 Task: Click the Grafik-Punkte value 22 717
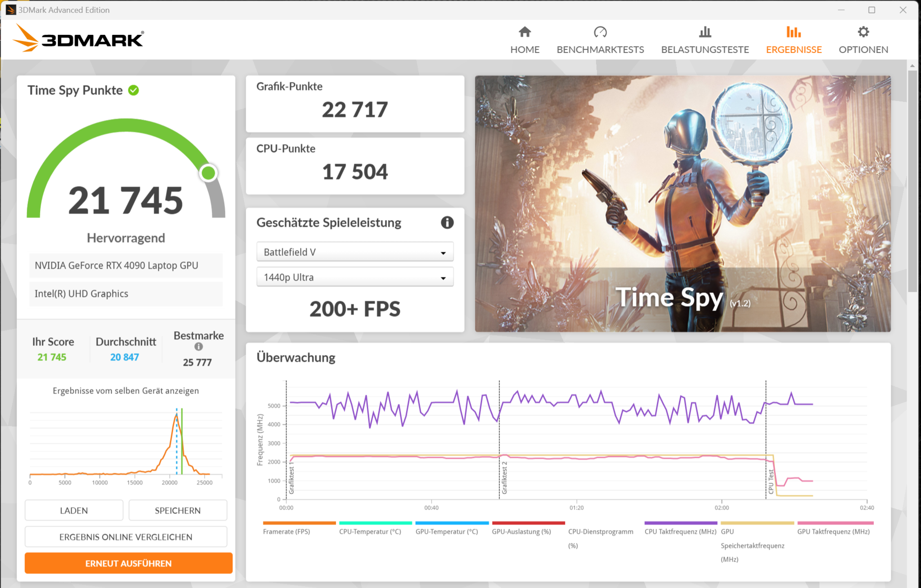point(355,110)
